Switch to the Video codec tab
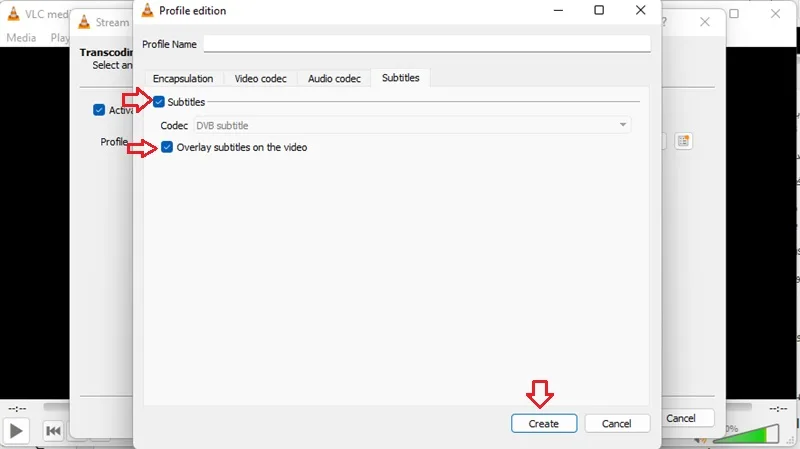800x449 pixels. click(260, 79)
